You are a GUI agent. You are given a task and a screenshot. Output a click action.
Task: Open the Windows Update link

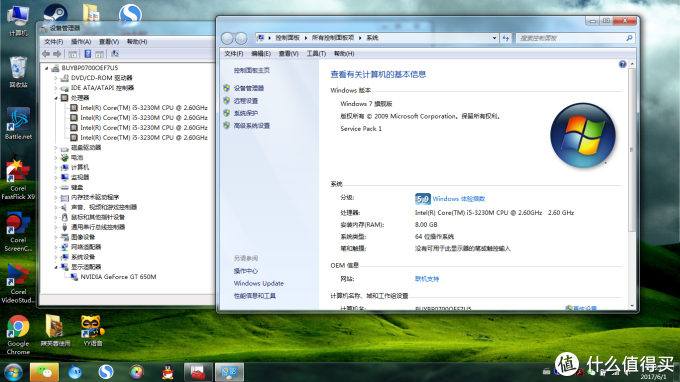click(x=258, y=284)
